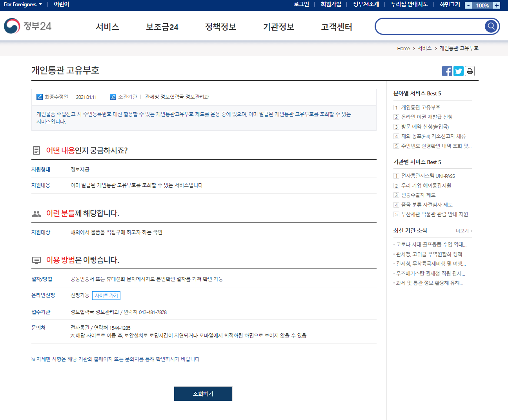This screenshot has height=420, width=508.
Task: Open news 관세청, 고위급 무역원활화 정책
Action: tap(431, 254)
